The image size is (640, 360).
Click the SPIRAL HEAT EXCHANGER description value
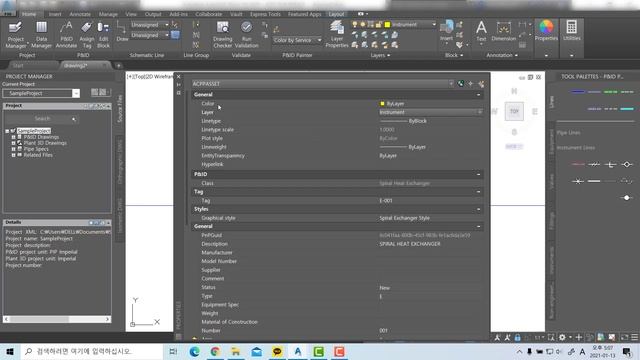tap(410, 244)
